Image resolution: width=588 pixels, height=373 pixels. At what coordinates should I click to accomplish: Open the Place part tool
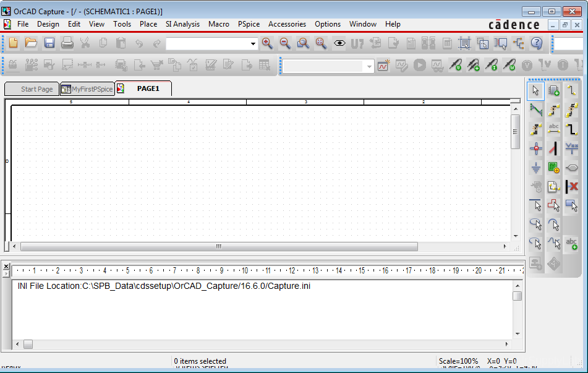click(553, 90)
